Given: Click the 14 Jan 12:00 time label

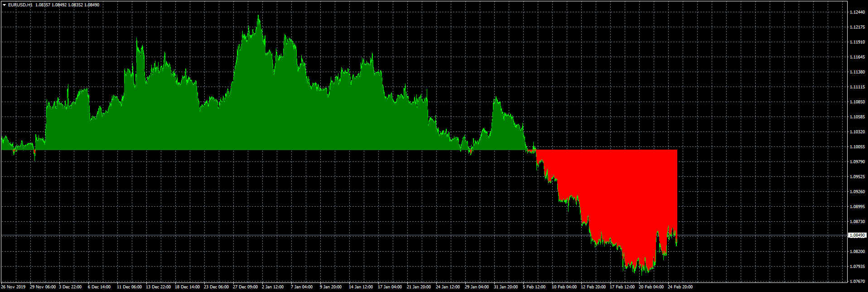Looking at the screenshot, I should click(361, 287).
